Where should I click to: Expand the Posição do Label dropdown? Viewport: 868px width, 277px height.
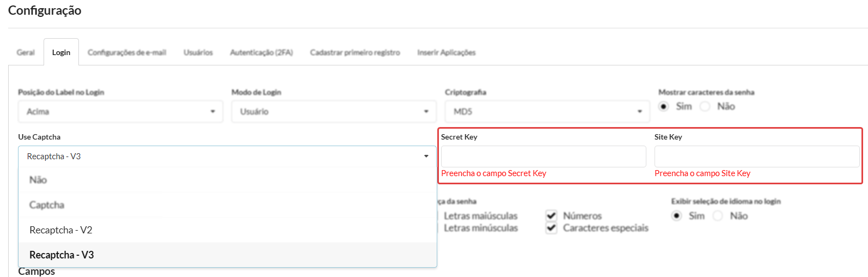click(120, 112)
